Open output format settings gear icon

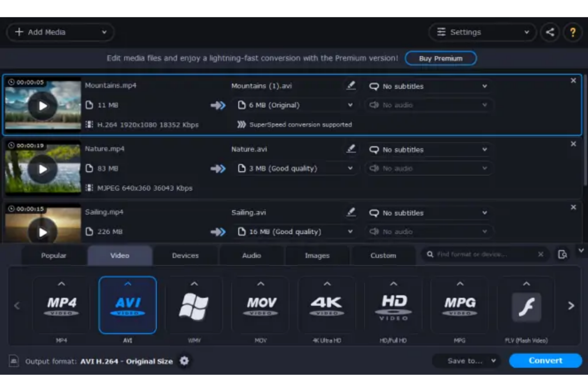[x=184, y=361]
